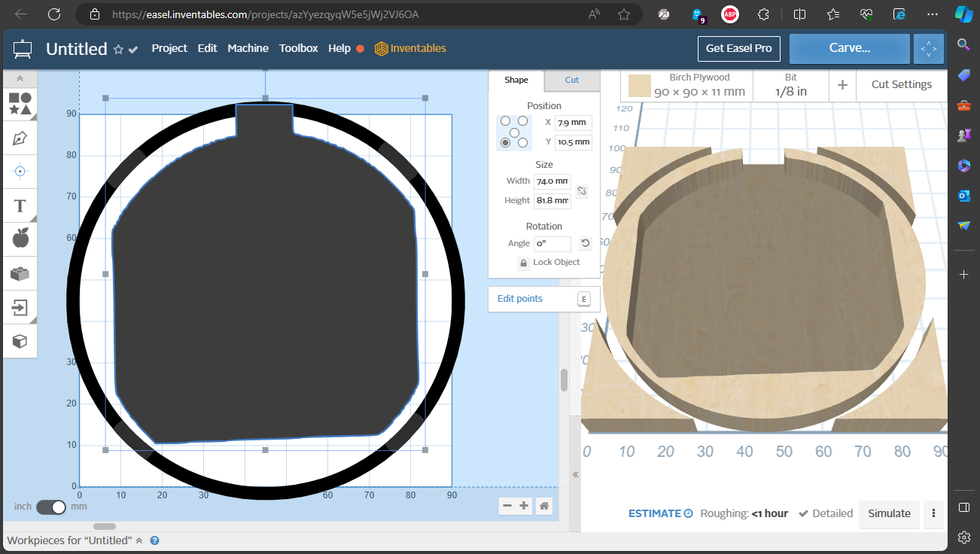This screenshot has height=554, width=980.
Task: Select the center position anchor radio
Action: click(514, 132)
